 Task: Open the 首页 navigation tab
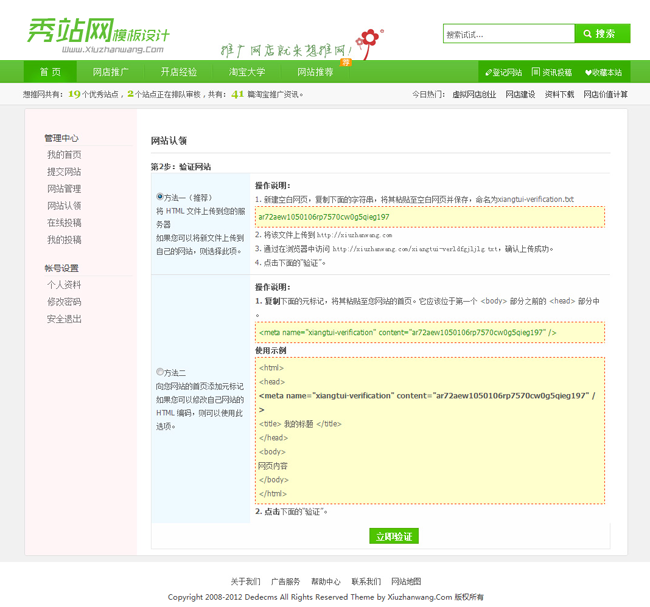pyautogui.click(x=50, y=72)
